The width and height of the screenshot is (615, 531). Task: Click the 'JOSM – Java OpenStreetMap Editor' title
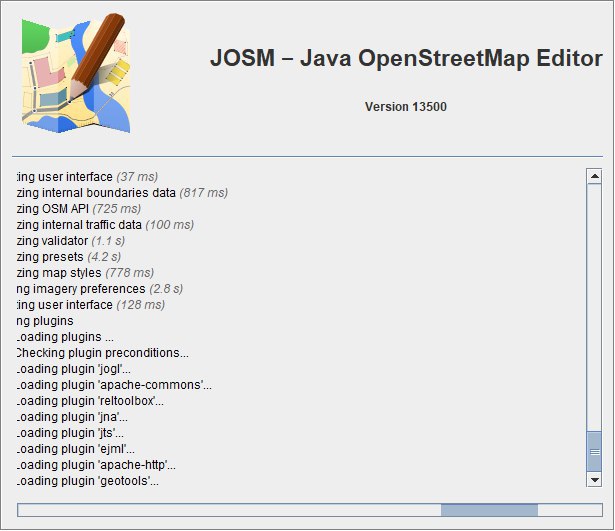click(x=406, y=59)
